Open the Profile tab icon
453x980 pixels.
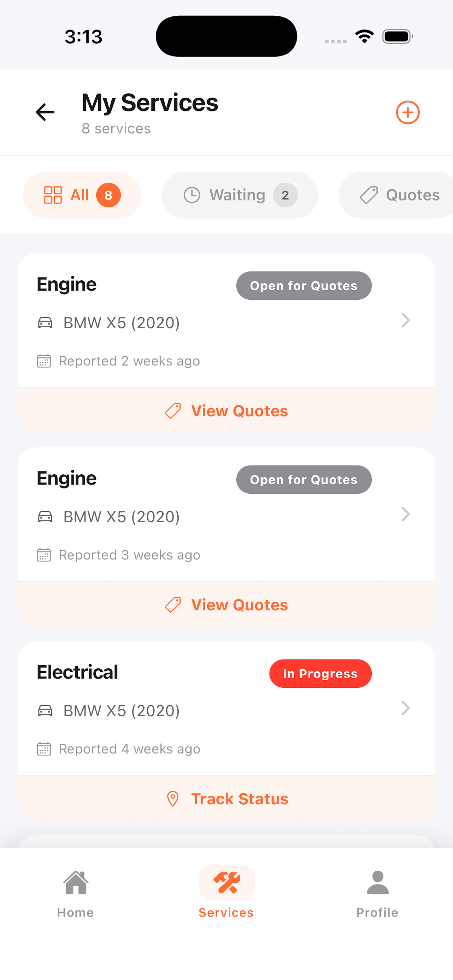[377, 882]
